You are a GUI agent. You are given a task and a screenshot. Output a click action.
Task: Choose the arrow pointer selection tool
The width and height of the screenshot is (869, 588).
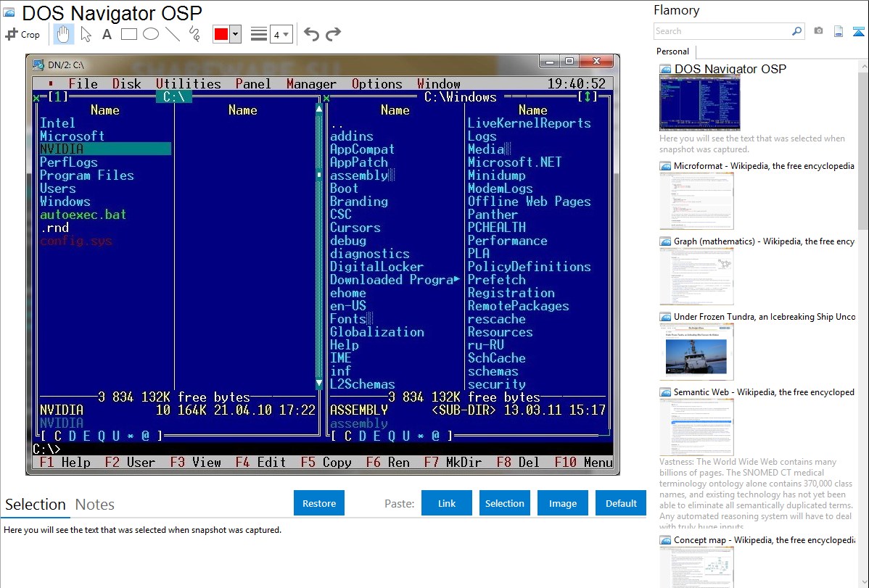click(x=86, y=34)
